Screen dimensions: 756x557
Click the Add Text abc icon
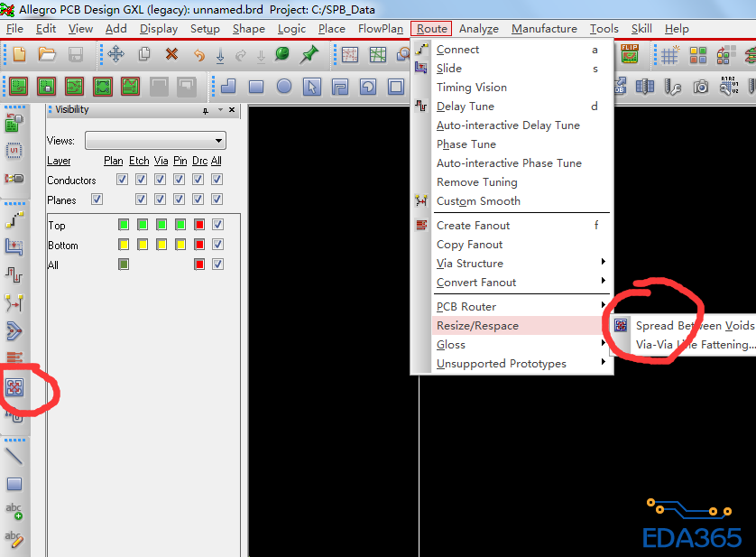pyautogui.click(x=14, y=511)
